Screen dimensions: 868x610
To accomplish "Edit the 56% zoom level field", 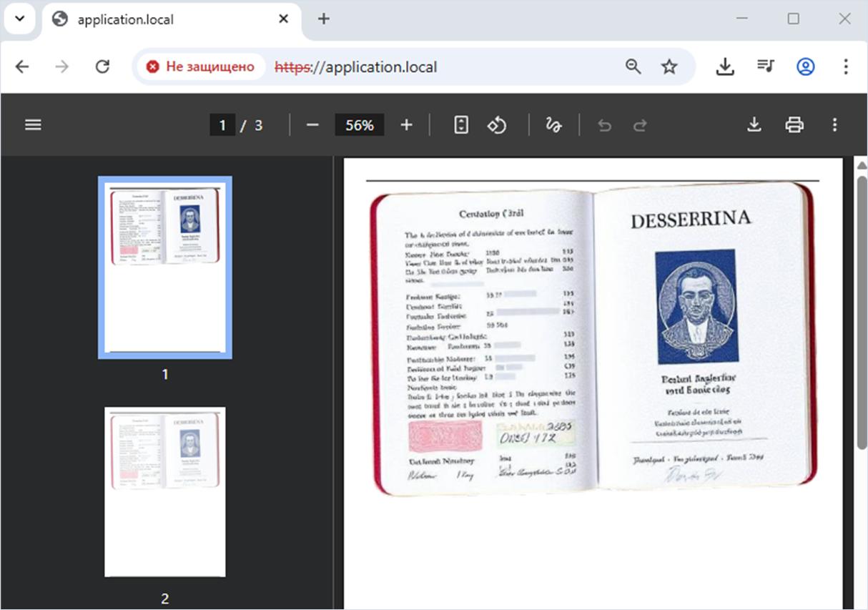I will [x=359, y=125].
